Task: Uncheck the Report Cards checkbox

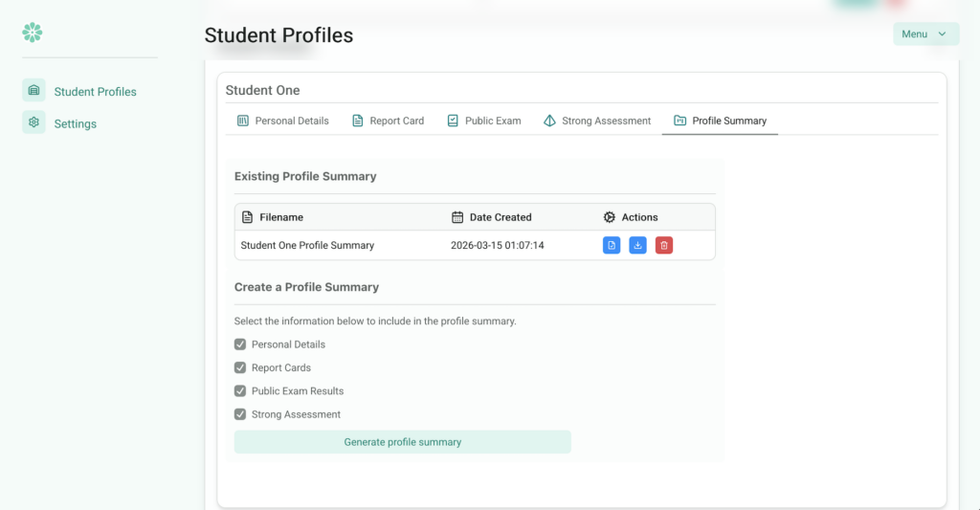Action: pos(240,367)
